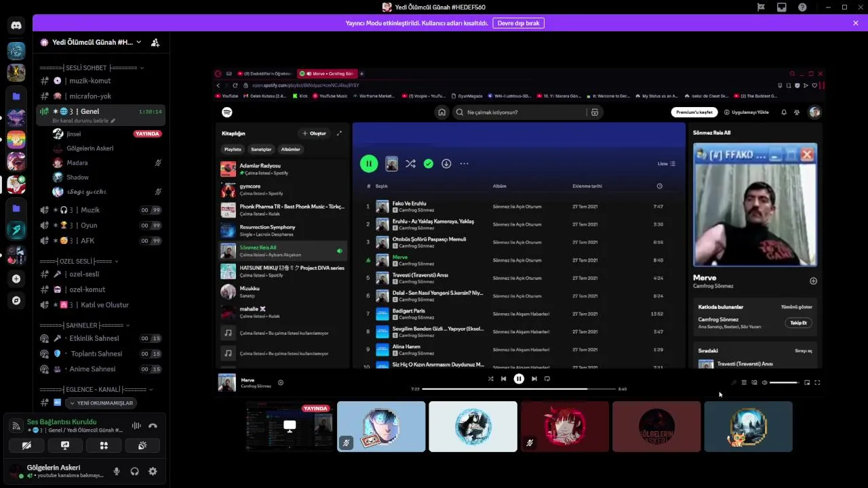Open soundboard icon in the voice panel

(x=142, y=445)
